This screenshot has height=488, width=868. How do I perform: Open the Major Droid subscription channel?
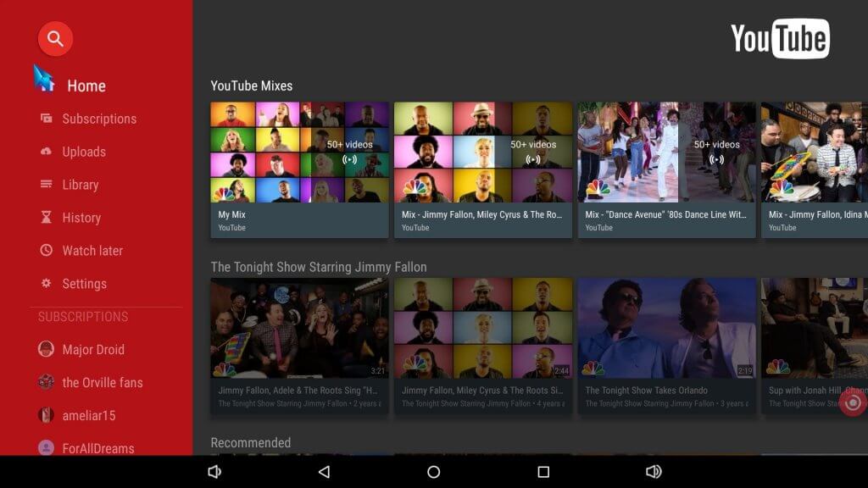pos(92,349)
